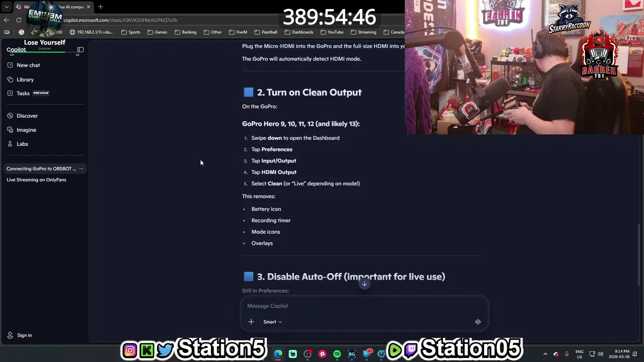Viewport: 644px width, 362px height.
Task: Jump to bottom with down-arrow button
Action: click(x=364, y=284)
